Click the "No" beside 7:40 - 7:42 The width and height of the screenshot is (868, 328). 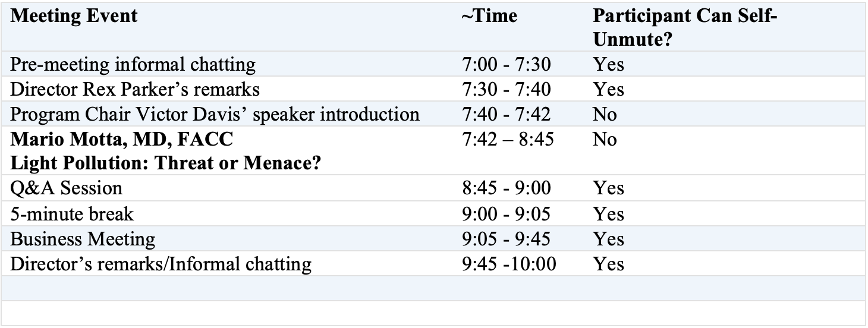point(605,114)
